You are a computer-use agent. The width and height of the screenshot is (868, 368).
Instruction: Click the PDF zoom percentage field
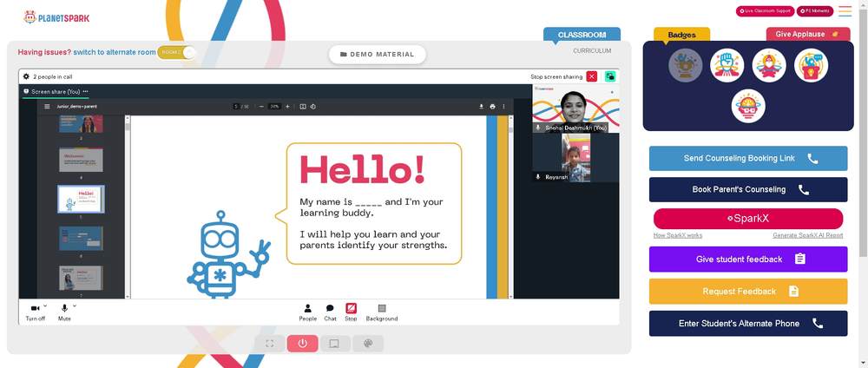click(274, 106)
